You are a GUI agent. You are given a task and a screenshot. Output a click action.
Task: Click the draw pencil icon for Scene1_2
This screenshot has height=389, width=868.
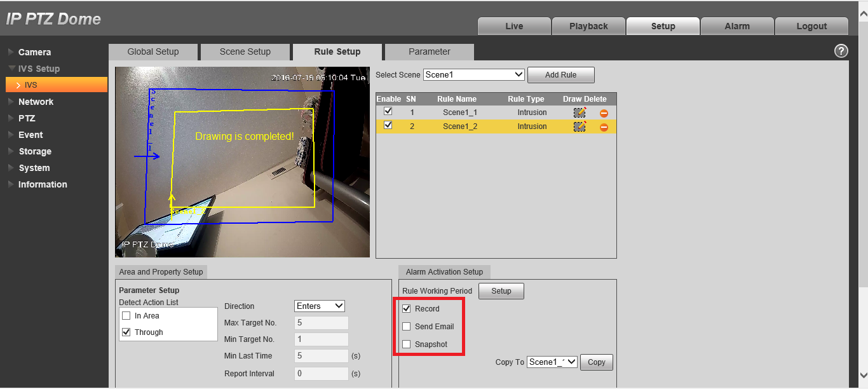(x=580, y=126)
